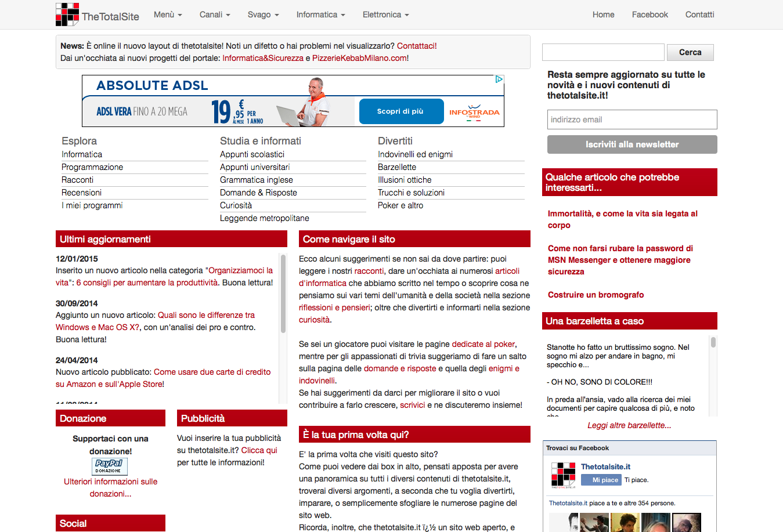The width and height of the screenshot is (783, 532).
Task: Open Costruire un bromografo
Action: pyautogui.click(x=596, y=295)
